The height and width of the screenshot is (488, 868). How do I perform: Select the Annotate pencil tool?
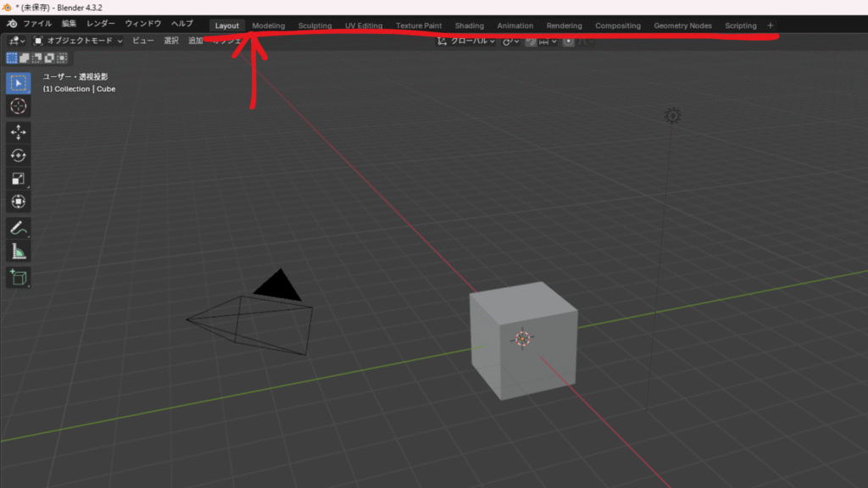[19, 228]
